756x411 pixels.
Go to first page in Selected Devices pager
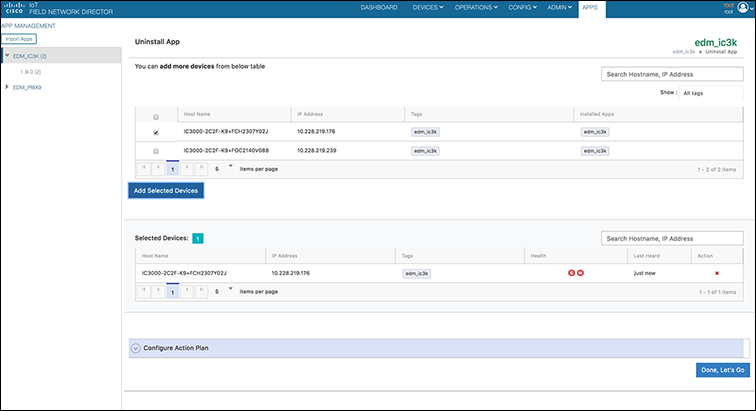(x=144, y=291)
